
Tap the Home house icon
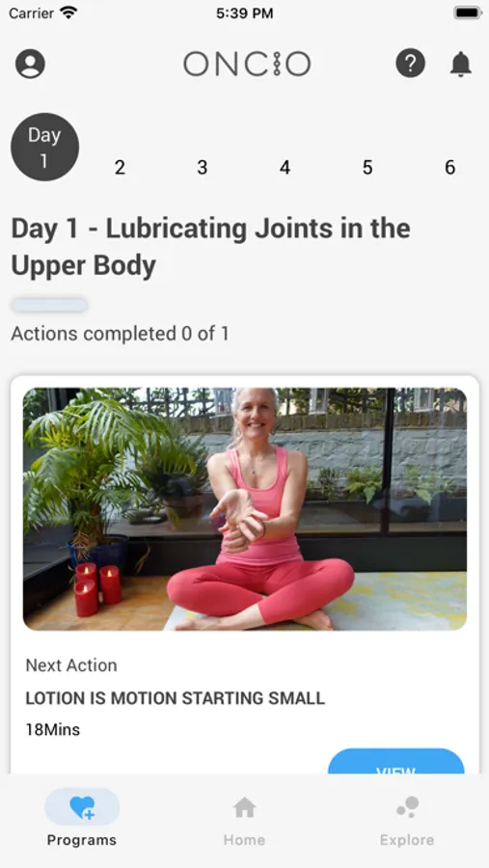point(244,807)
